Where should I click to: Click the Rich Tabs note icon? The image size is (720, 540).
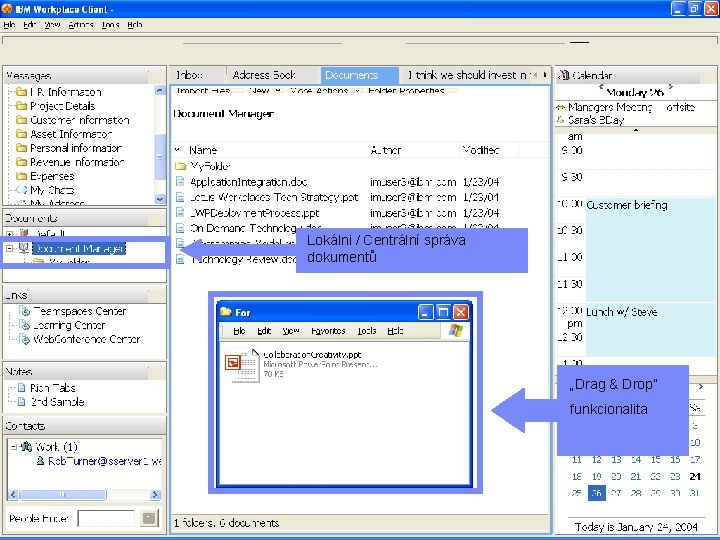[22, 388]
